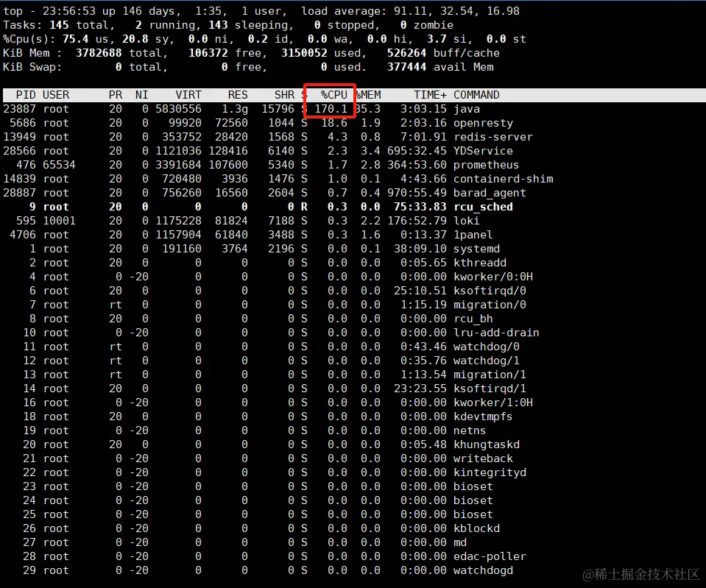This screenshot has width=706, height=588.
Task: Click PID 23887 in the first row
Action: pos(19,109)
